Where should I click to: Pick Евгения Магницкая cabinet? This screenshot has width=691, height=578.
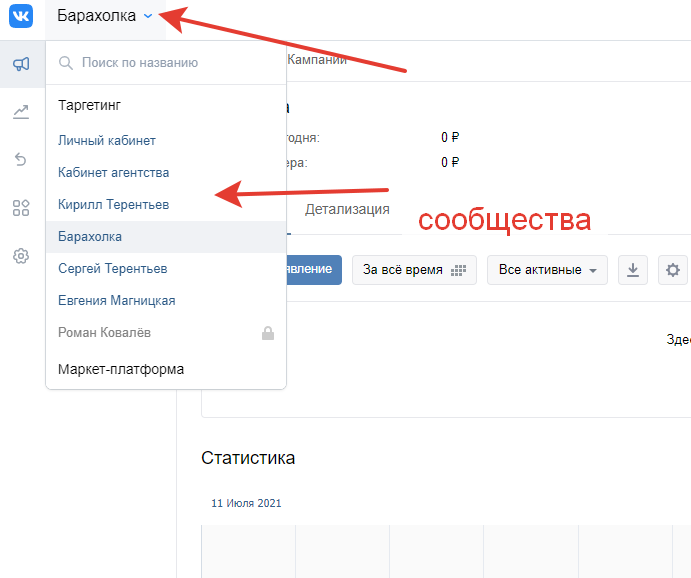pyautogui.click(x=166, y=301)
